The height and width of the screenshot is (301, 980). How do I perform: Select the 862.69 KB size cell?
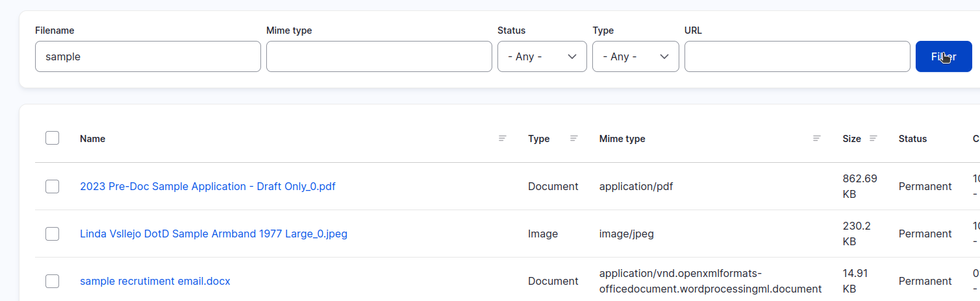point(860,186)
